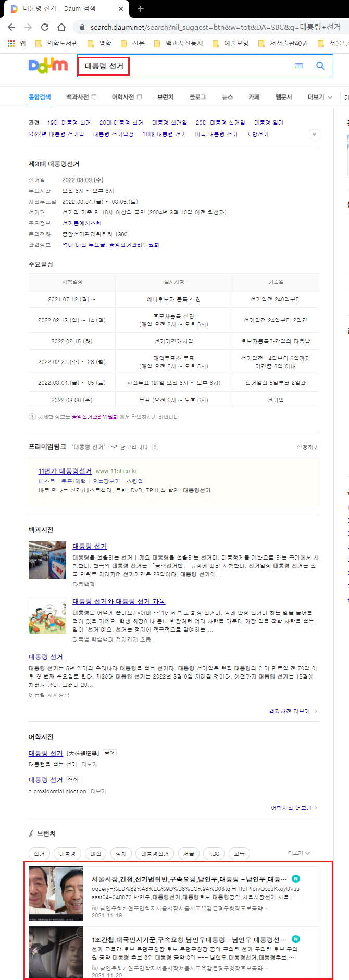This screenshot has height=980, width=349.
Task: Click related search 20대 대통령 선거일
Action: (220, 123)
